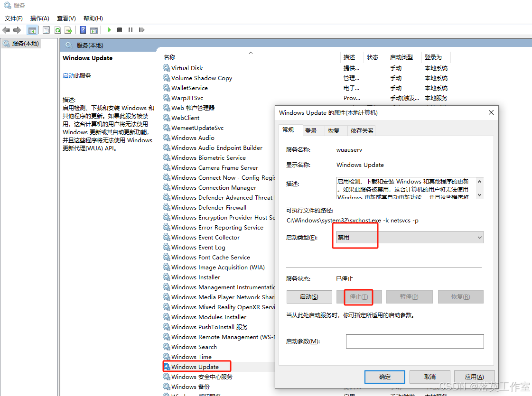532x396 pixels.
Task: Click the 确定 button
Action: pyautogui.click(x=385, y=377)
